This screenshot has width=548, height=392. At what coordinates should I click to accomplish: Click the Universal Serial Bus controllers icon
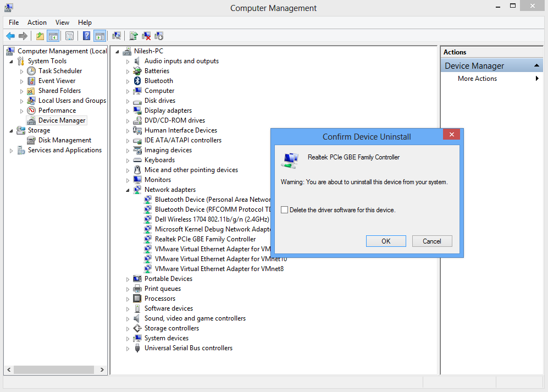point(137,348)
